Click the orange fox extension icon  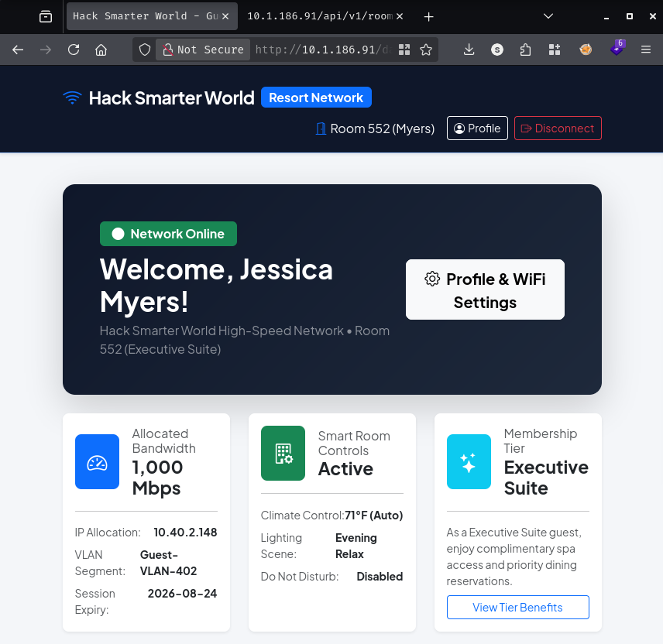pyautogui.click(x=586, y=50)
